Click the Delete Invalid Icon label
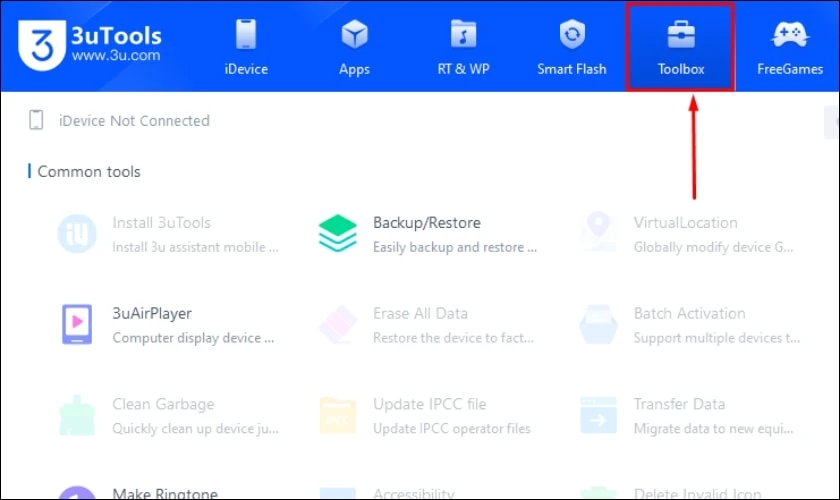This screenshot has height=500, width=840. 697,493
